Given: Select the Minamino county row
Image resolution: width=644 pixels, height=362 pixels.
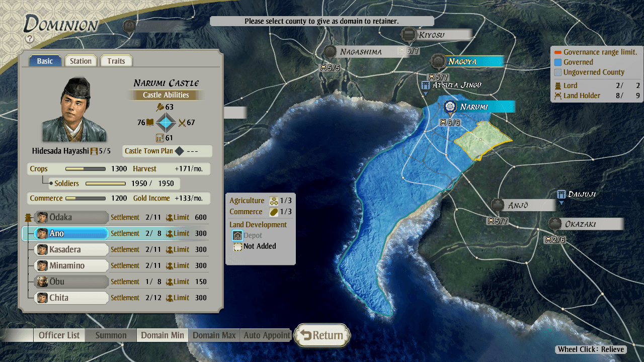Looking at the screenshot, I should [71, 265].
